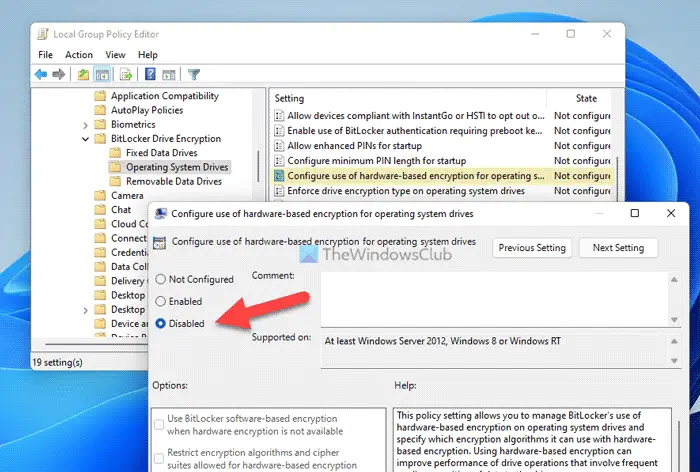Click the Back arrow toolbar icon
Screen dimensions: 700x472
click(x=41, y=74)
